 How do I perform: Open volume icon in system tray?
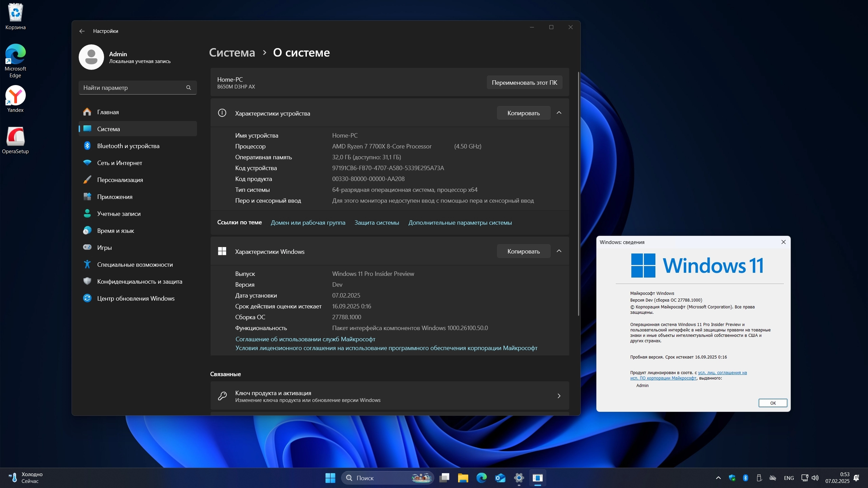pos(815,478)
